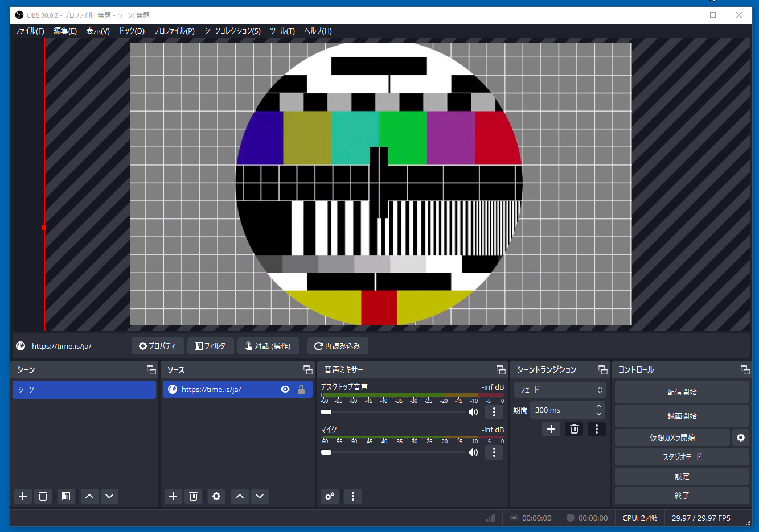The image size is (759, 532).
Task: Add a new scene with plus icon
Action: pos(23,496)
